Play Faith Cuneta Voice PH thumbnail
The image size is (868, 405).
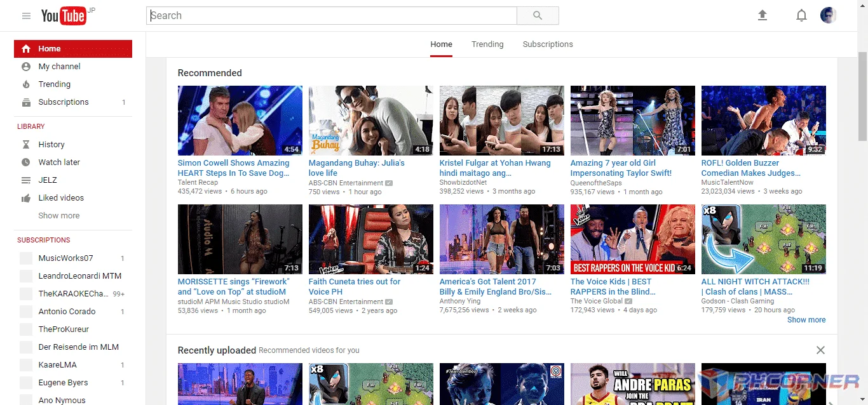tap(371, 239)
